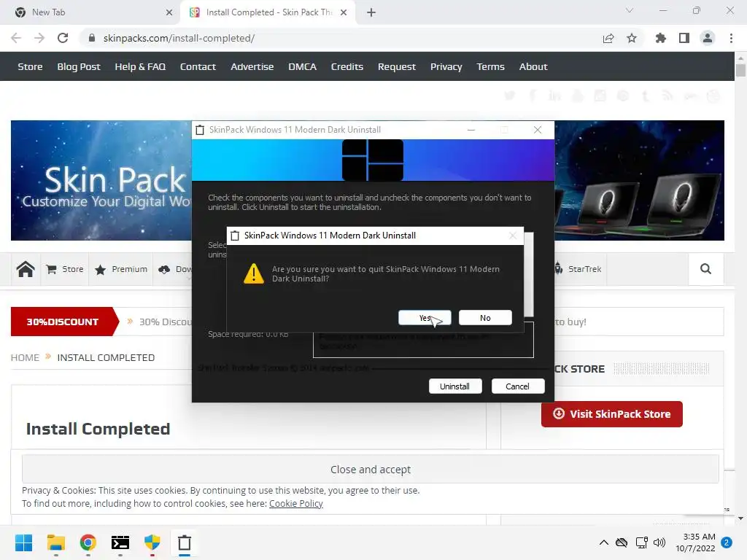Viewport: 747px width, 560px height.
Task: Open Windows Security shield on taskbar
Action: (152, 542)
